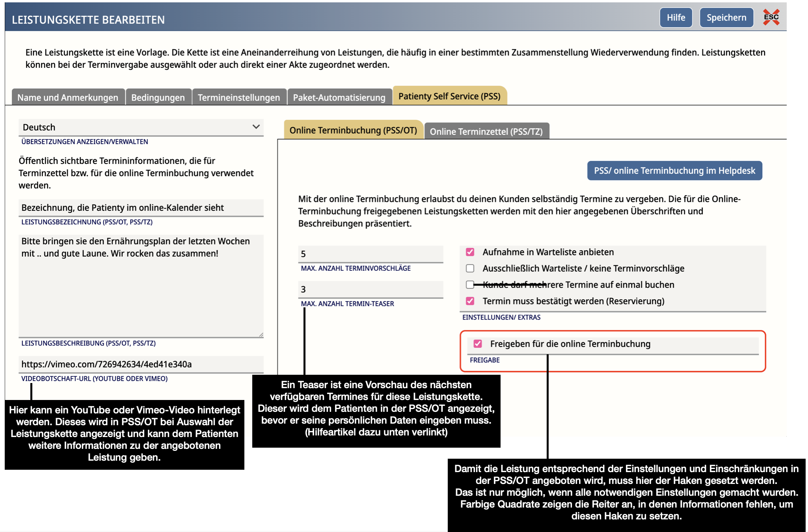
Task: Switch to the Online Terminzettel (PSS/TZ) sub-tab
Action: click(x=486, y=131)
